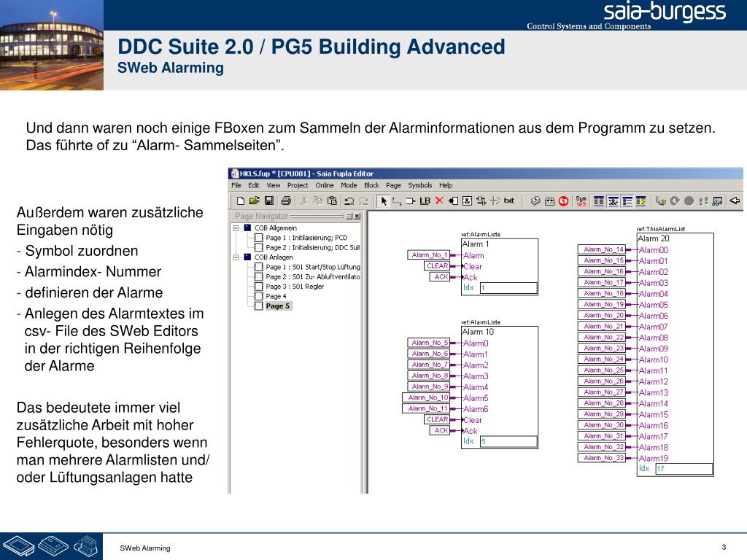
Task: Click the Redo arrow icon
Action: 363,201
